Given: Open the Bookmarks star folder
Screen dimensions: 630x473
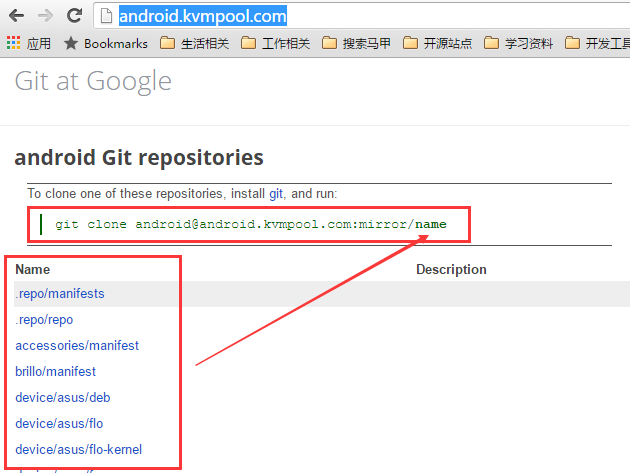Looking at the screenshot, I should (x=106, y=43).
